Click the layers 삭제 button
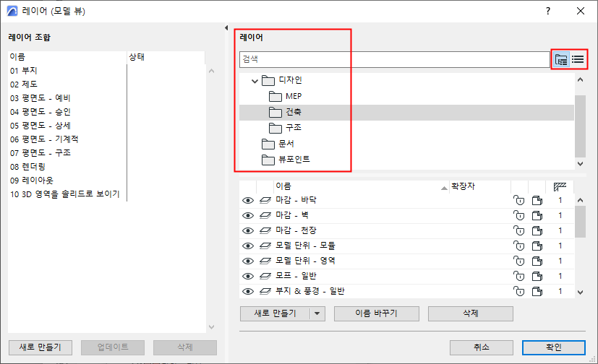Screen dimensions: 598x364 pyautogui.click(x=470, y=313)
